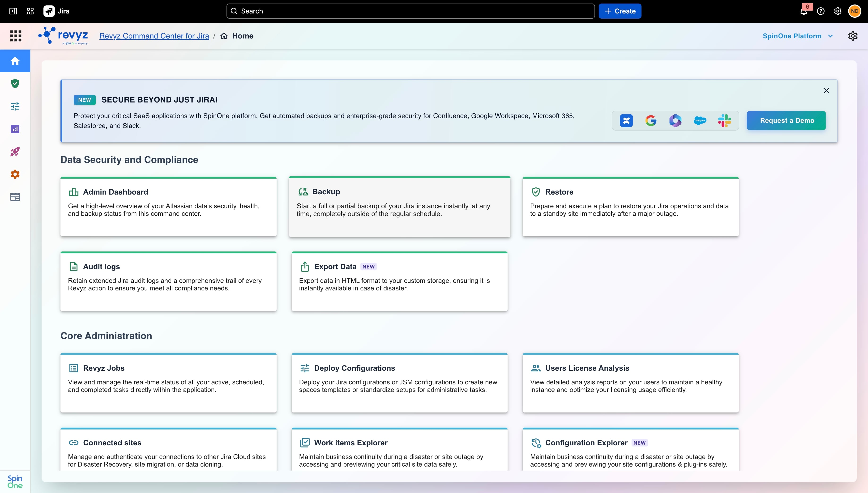Open the Configuration Explorer card

[x=631, y=449]
